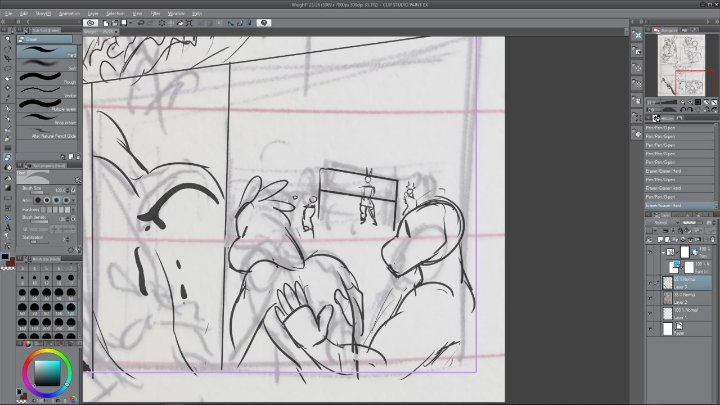Click the Save icon in command bar

124,23
